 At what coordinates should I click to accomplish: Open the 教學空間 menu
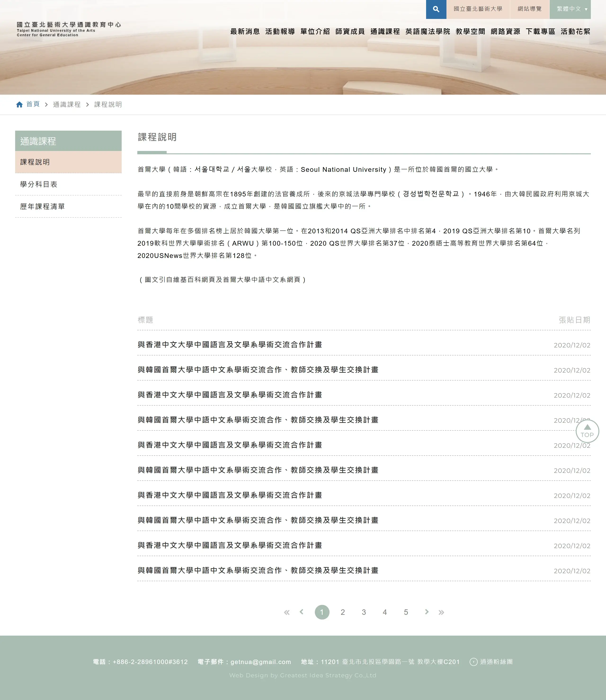point(470,31)
